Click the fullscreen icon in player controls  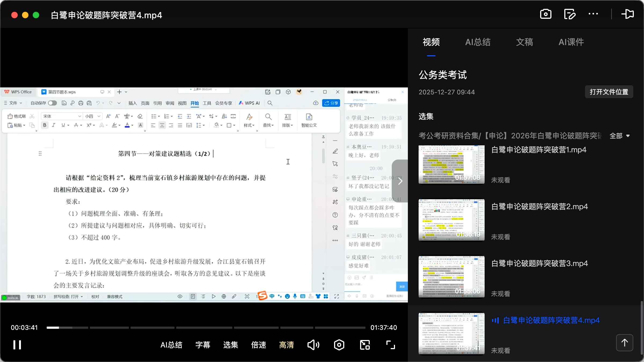pyautogui.click(x=390, y=345)
